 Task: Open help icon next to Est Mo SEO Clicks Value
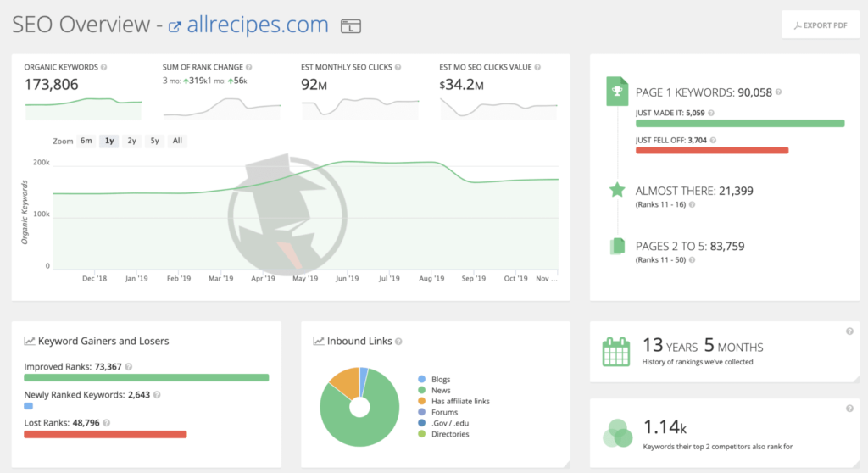click(537, 67)
